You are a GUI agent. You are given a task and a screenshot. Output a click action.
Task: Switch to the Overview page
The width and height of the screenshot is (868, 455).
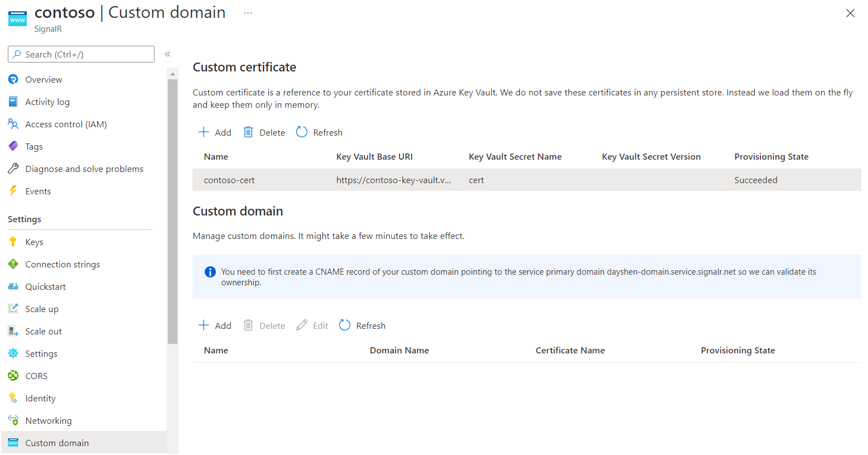coord(44,79)
